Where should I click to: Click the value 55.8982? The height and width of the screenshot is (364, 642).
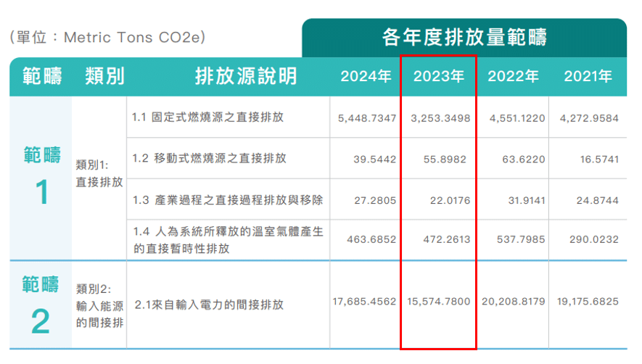445,160
